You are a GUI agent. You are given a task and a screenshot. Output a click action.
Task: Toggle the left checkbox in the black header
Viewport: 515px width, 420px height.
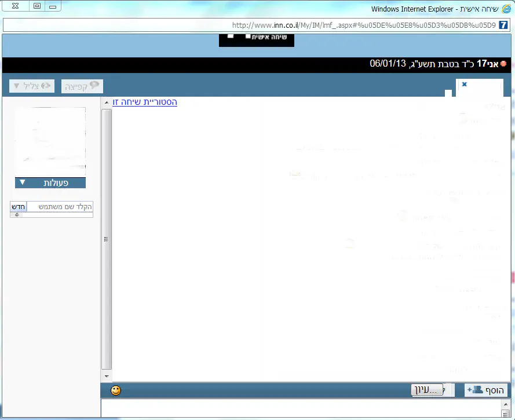pyautogui.click(x=231, y=36)
